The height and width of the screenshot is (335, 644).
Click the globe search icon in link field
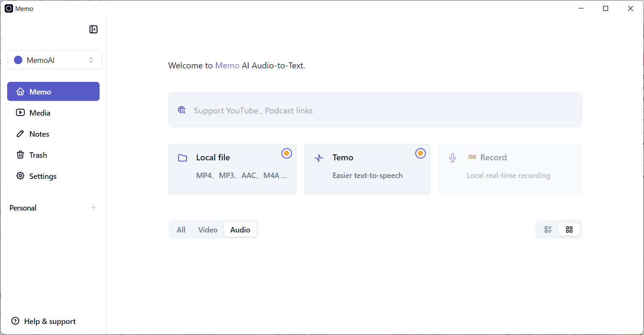181,110
